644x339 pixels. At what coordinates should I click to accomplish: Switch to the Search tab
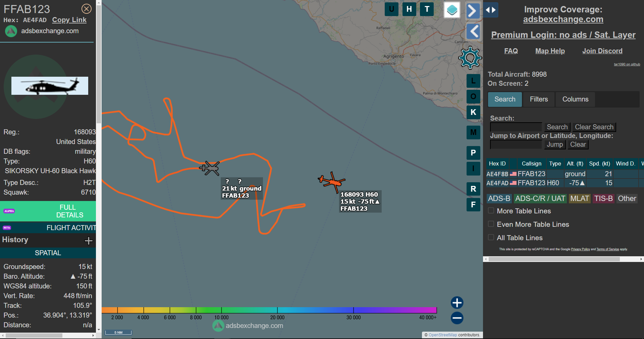pyautogui.click(x=505, y=99)
